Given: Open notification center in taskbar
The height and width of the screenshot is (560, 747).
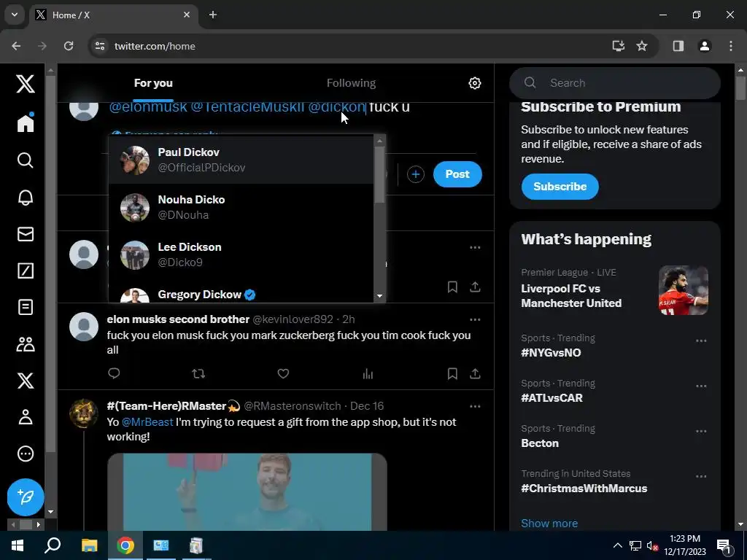Looking at the screenshot, I should pyautogui.click(x=724, y=546).
